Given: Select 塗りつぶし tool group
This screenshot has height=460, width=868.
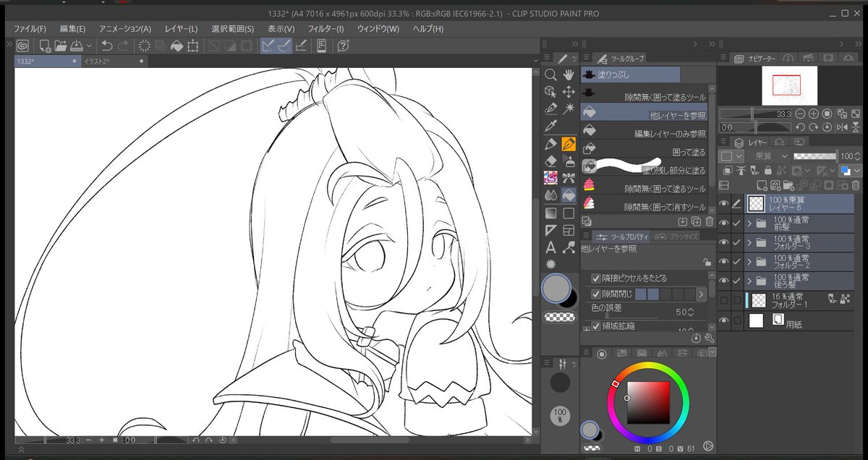Looking at the screenshot, I should (630, 74).
